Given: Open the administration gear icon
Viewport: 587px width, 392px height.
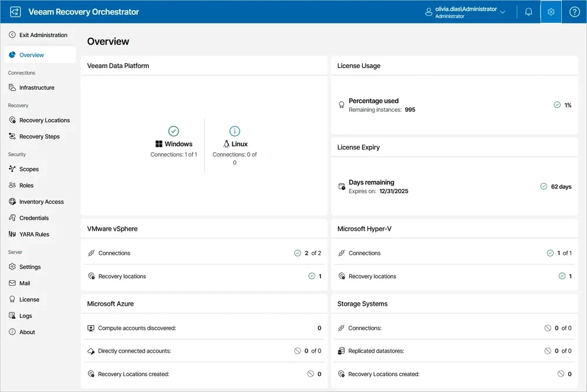Looking at the screenshot, I should (551, 12).
